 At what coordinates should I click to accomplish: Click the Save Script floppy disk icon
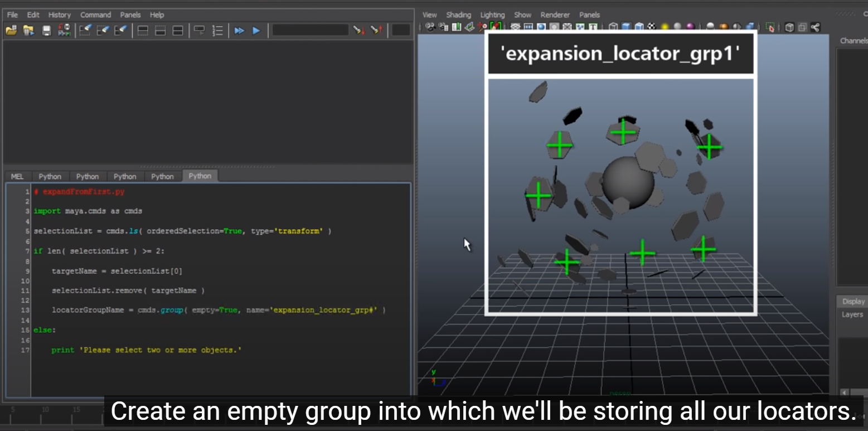click(46, 30)
